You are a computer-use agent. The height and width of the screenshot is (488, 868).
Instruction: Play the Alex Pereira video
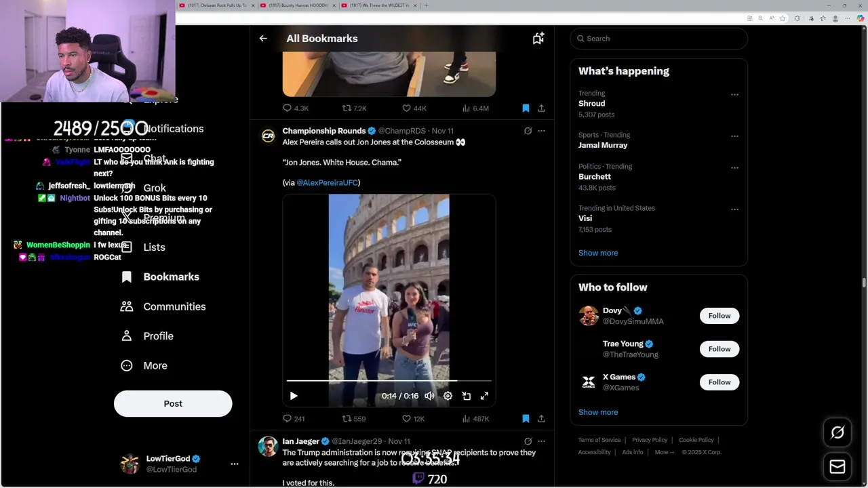point(294,396)
